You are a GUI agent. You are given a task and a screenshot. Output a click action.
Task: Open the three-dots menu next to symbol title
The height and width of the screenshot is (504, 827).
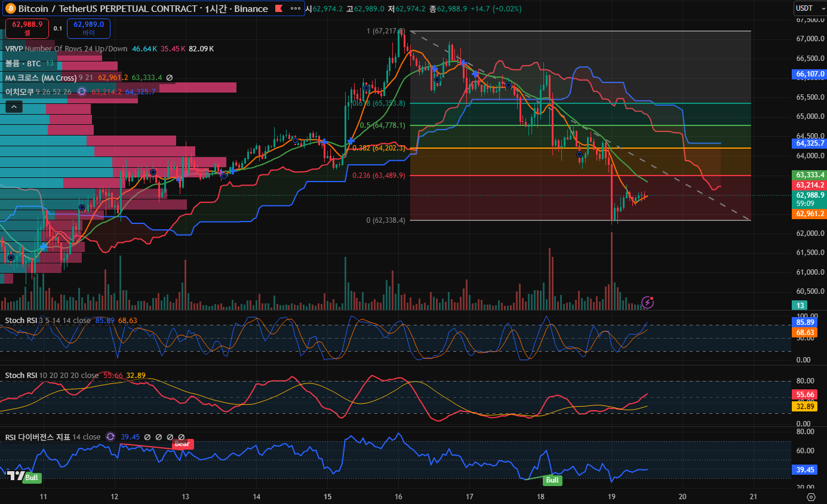(x=295, y=9)
